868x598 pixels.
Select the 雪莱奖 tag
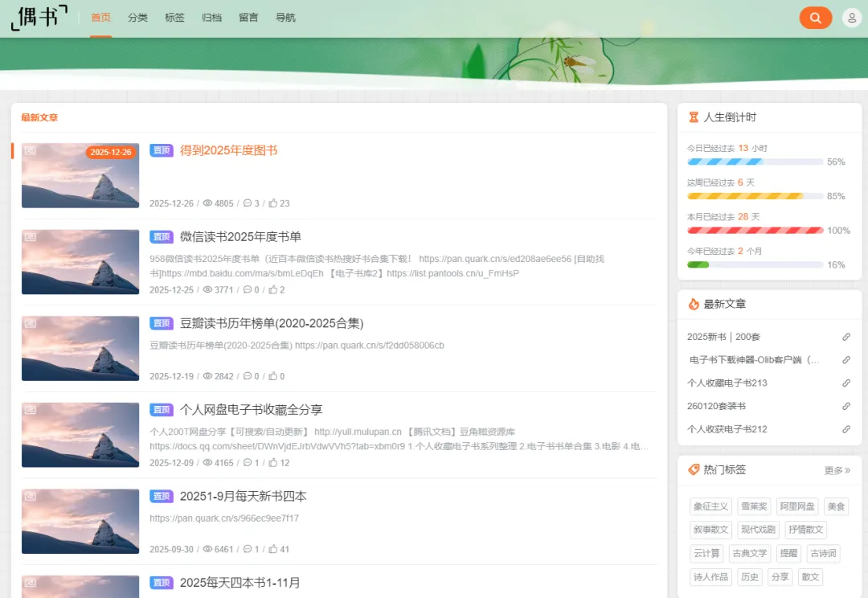coord(754,506)
